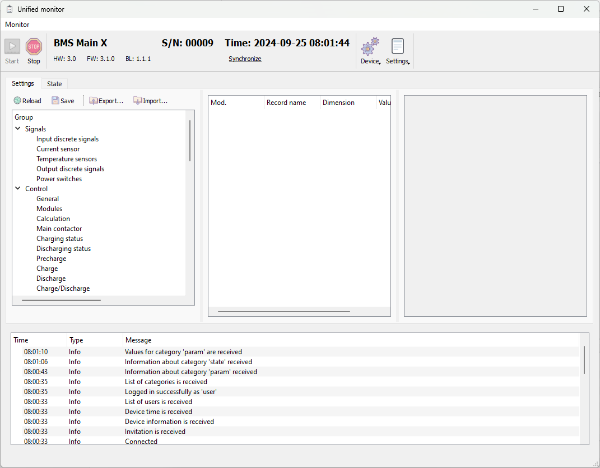
Task: Click the Synchronize link
Action: 245,59
